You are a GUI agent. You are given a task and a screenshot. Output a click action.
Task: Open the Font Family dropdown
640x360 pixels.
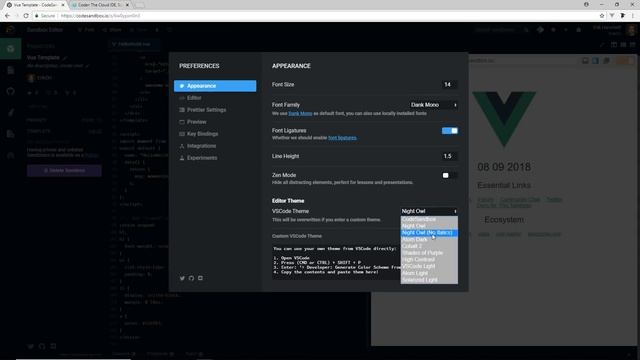433,105
